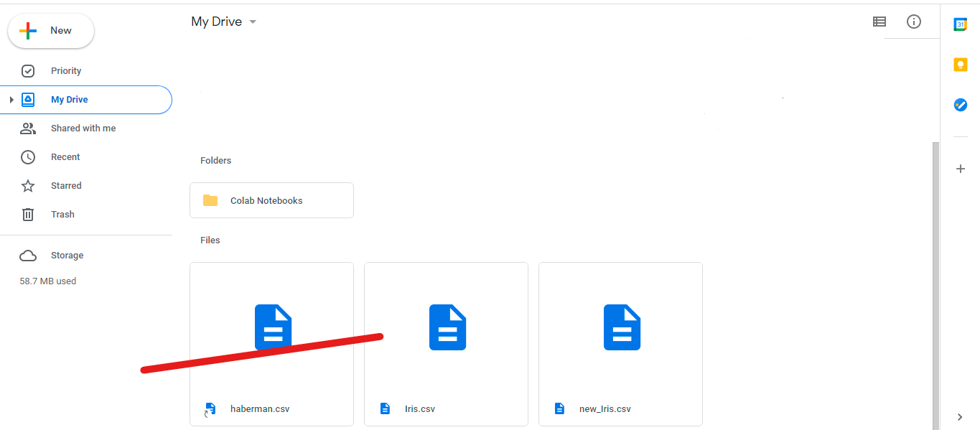Hide side panel with chevron arrow
The image size is (980, 430).
[x=961, y=417]
